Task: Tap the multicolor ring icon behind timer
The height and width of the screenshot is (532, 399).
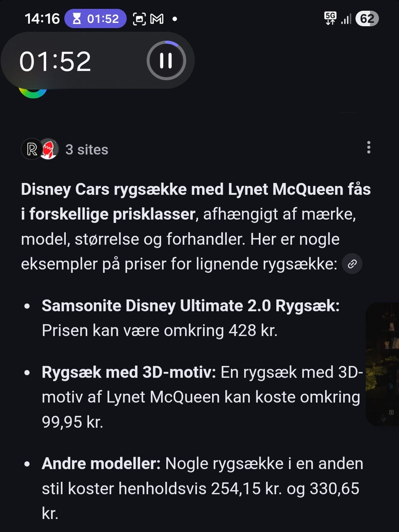Action: tap(32, 92)
